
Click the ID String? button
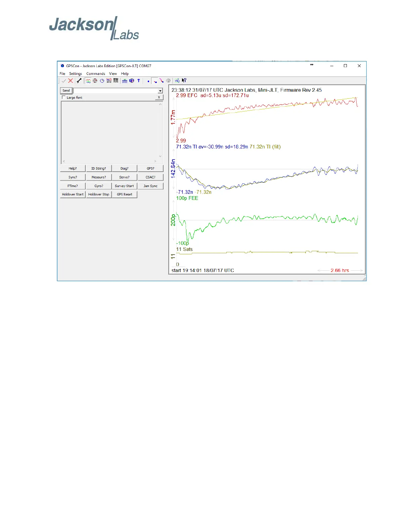pyautogui.click(x=99, y=169)
